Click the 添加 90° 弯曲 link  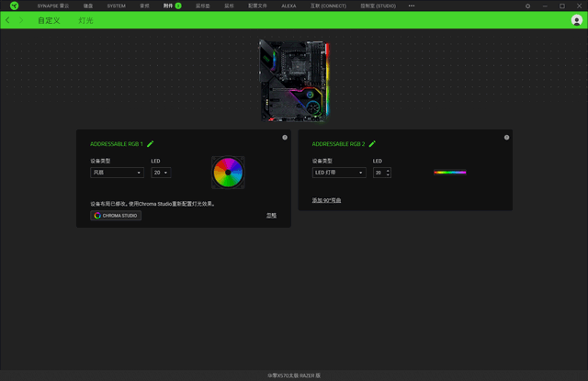tap(327, 200)
